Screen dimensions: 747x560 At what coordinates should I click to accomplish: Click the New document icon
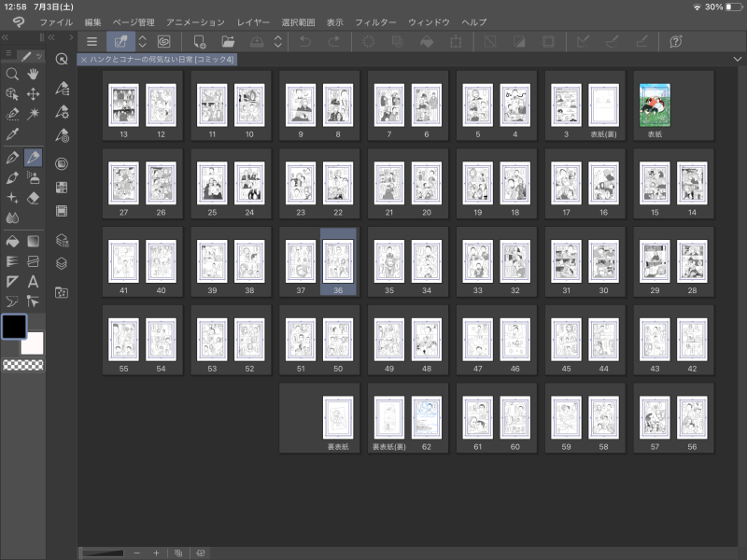click(x=200, y=42)
